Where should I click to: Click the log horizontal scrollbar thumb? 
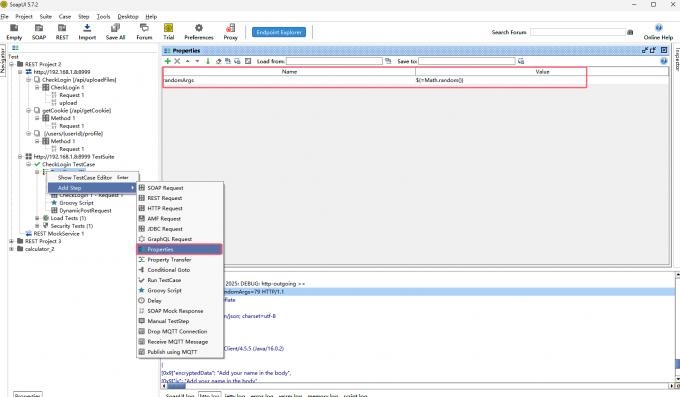[x=176, y=385]
